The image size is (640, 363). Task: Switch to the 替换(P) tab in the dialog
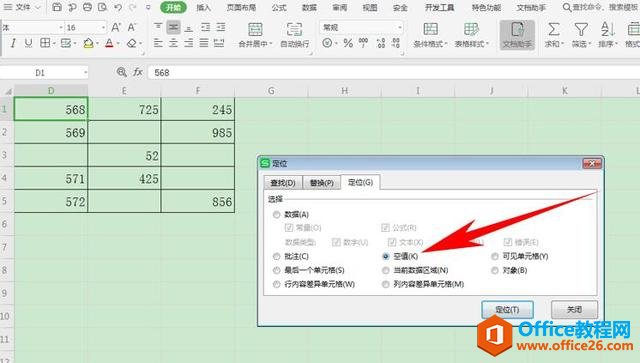coord(322,183)
